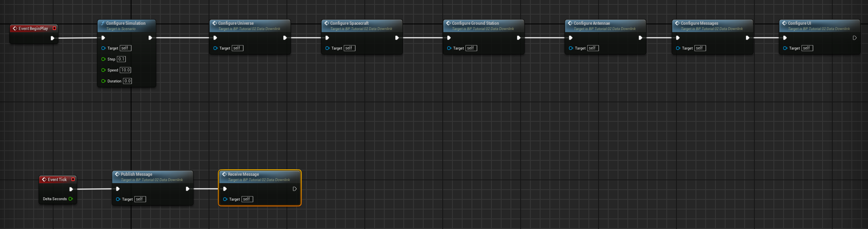
Task: Click the Delta Seconds output pin
Action: click(x=71, y=199)
